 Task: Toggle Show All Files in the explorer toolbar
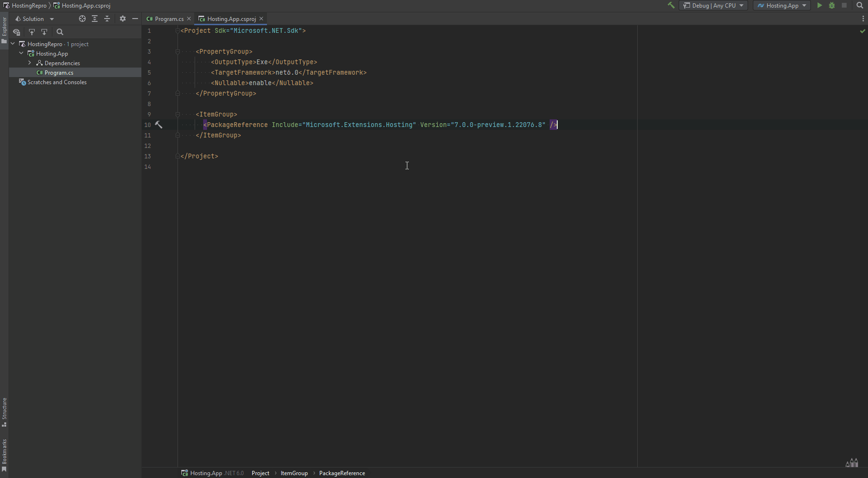tap(17, 32)
